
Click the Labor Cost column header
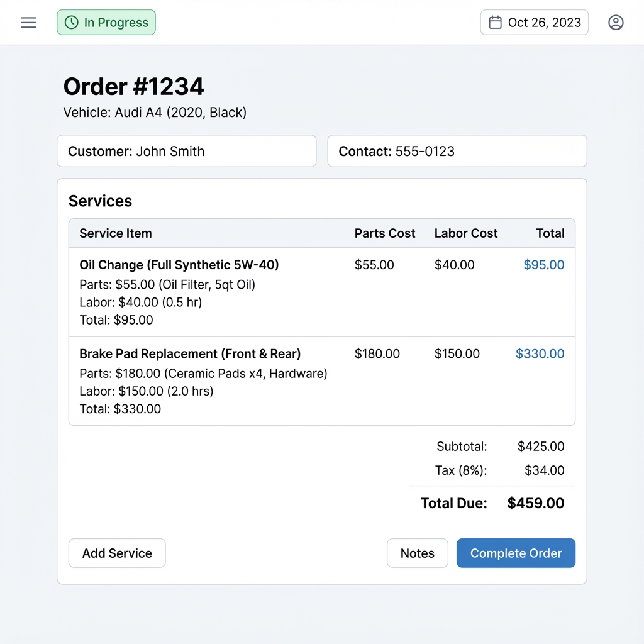click(466, 233)
